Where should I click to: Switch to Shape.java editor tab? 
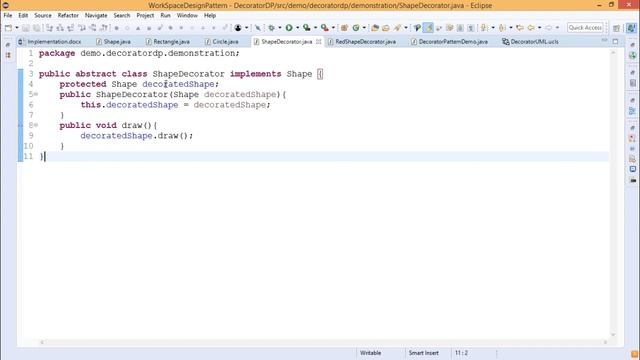(113, 42)
